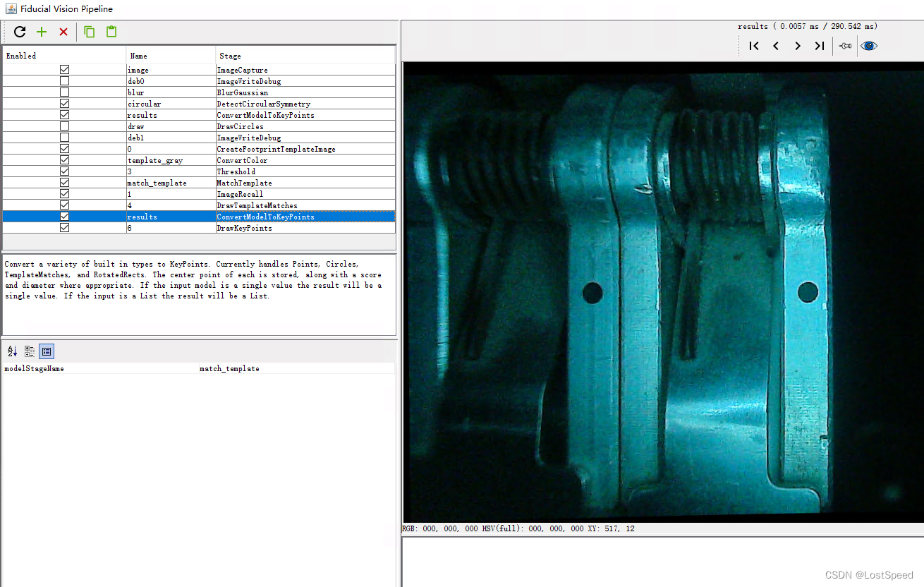This screenshot has width=924, height=587.
Task: Click the Java application icon in the title bar
Action: click(11, 9)
